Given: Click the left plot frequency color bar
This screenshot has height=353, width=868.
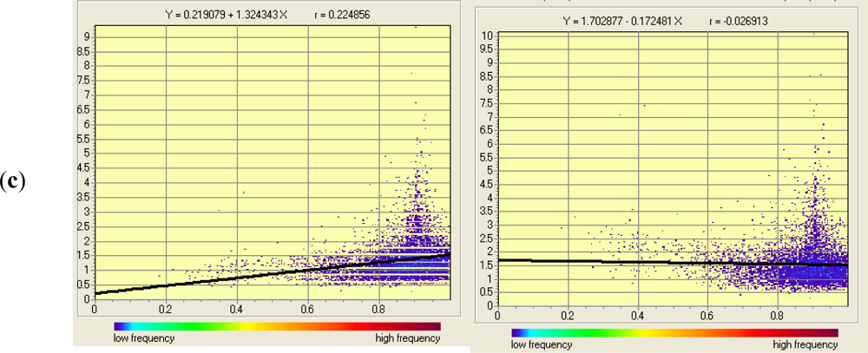Looking at the screenshot, I should 278,326.
